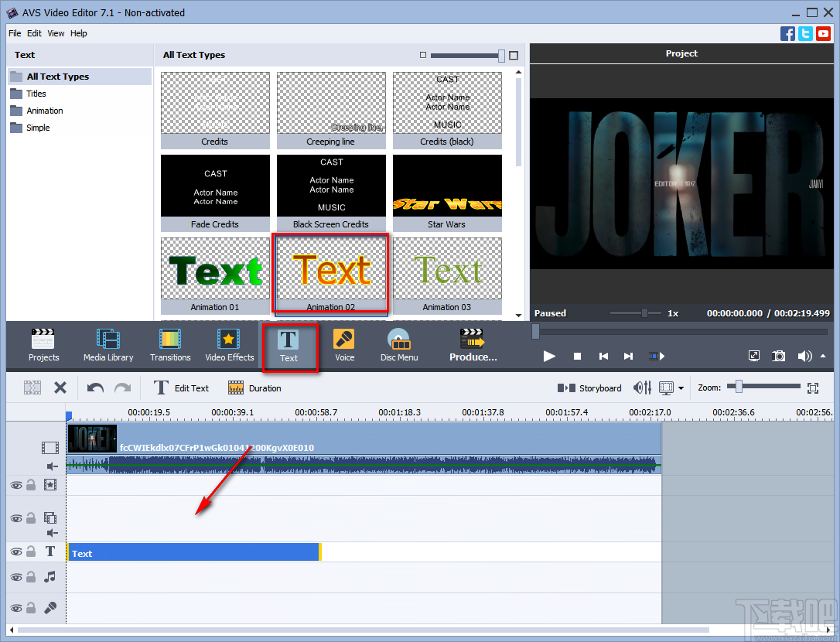The image size is (840, 642).
Task: Toggle visibility of the text track
Action: click(x=16, y=552)
